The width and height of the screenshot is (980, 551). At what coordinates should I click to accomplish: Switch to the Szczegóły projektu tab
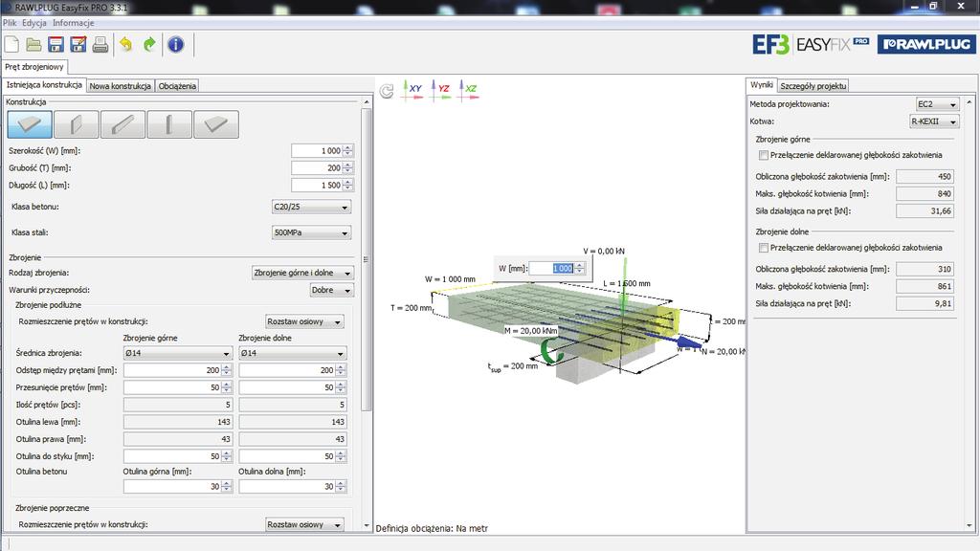pyautogui.click(x=813, y=86)
